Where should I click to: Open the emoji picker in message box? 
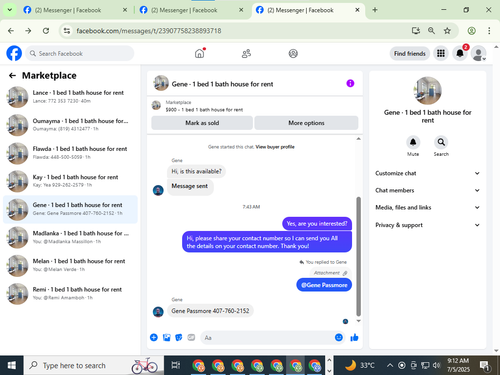(339, 338)
